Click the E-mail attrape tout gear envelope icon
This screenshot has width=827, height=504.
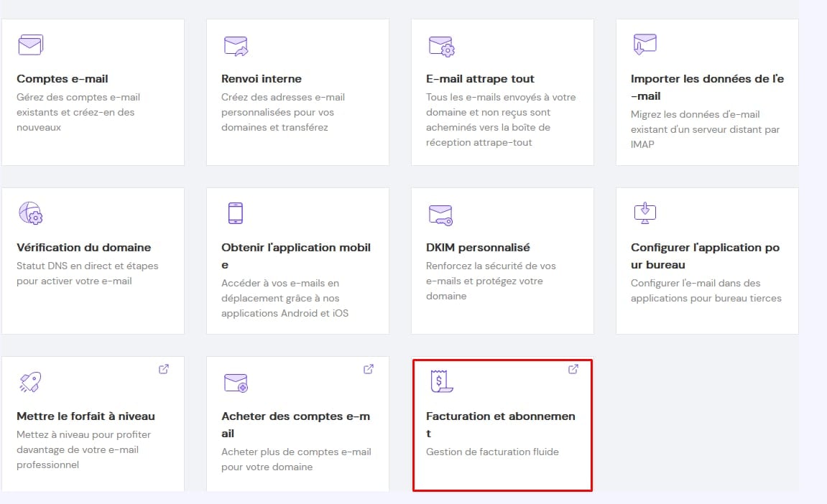[x=441, y=46]
